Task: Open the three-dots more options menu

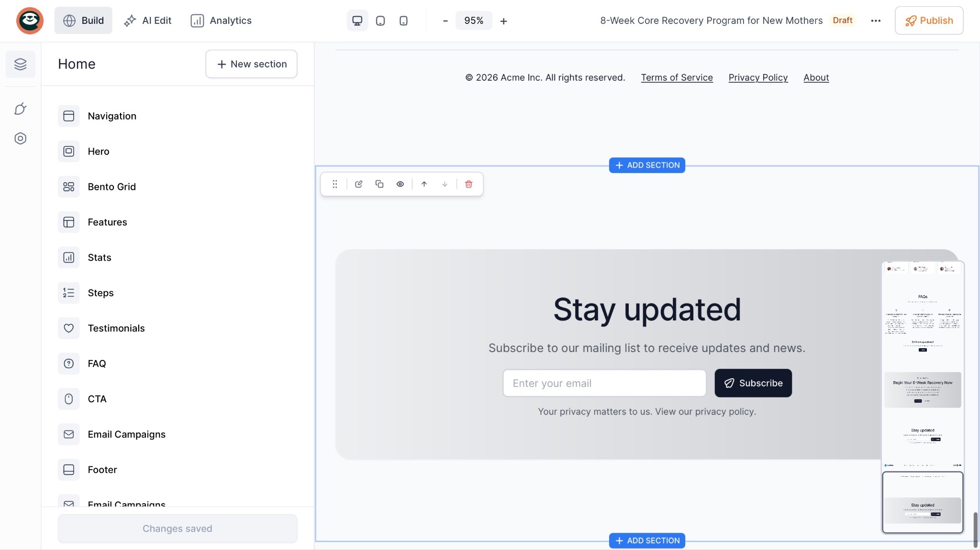Action: coord(876,21)
